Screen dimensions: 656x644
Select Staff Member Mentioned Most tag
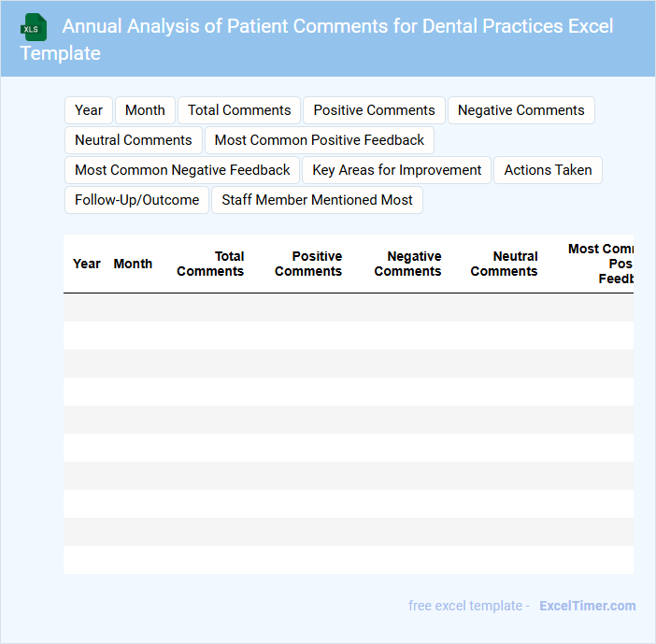(317, 200)
